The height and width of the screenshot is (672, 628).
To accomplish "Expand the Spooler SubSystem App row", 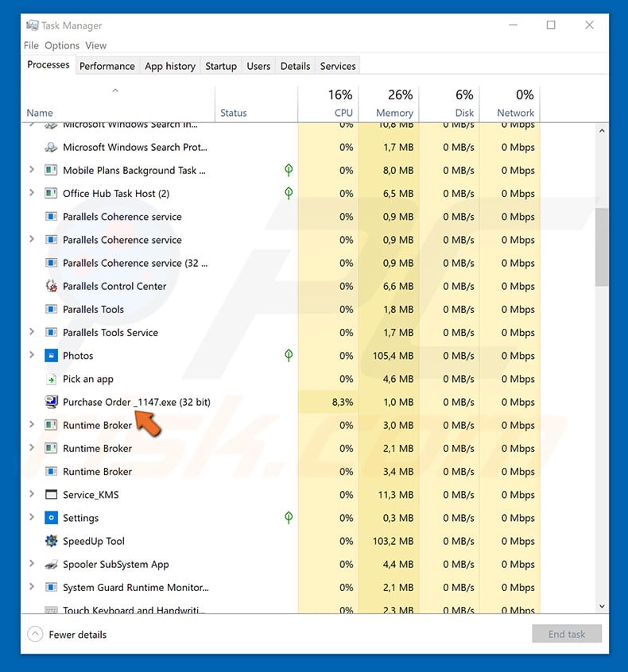I will pos(31,563).
